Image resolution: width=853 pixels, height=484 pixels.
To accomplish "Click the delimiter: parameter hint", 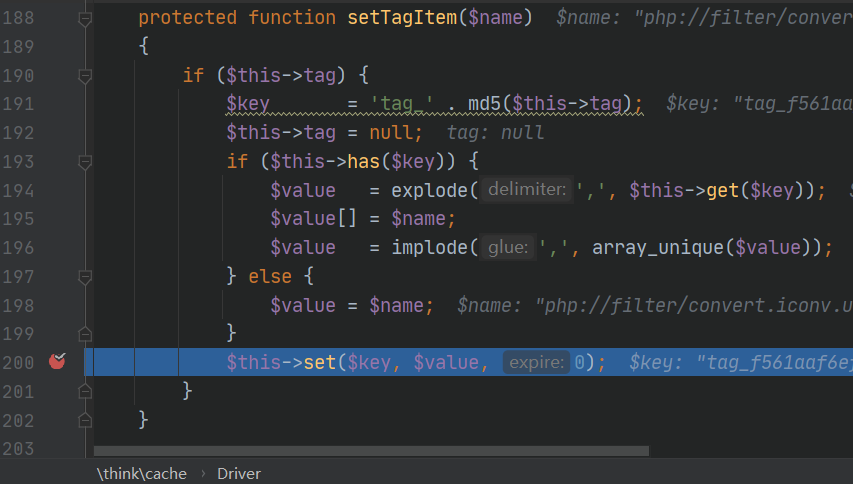I will click(x=527, y=190).
